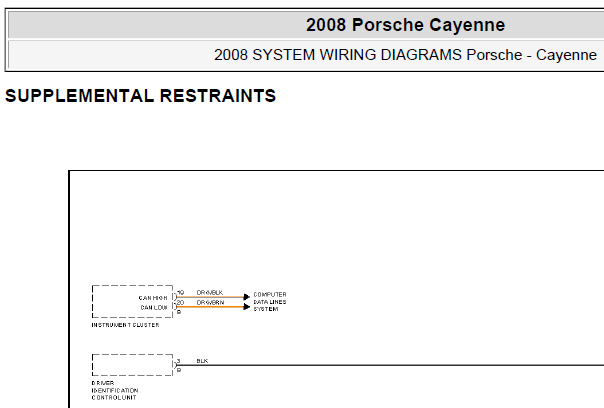Click the '2008 Porsche Cayenne' title heading
The width and height of the screenshot is (604, 408).
pos(405,25)
